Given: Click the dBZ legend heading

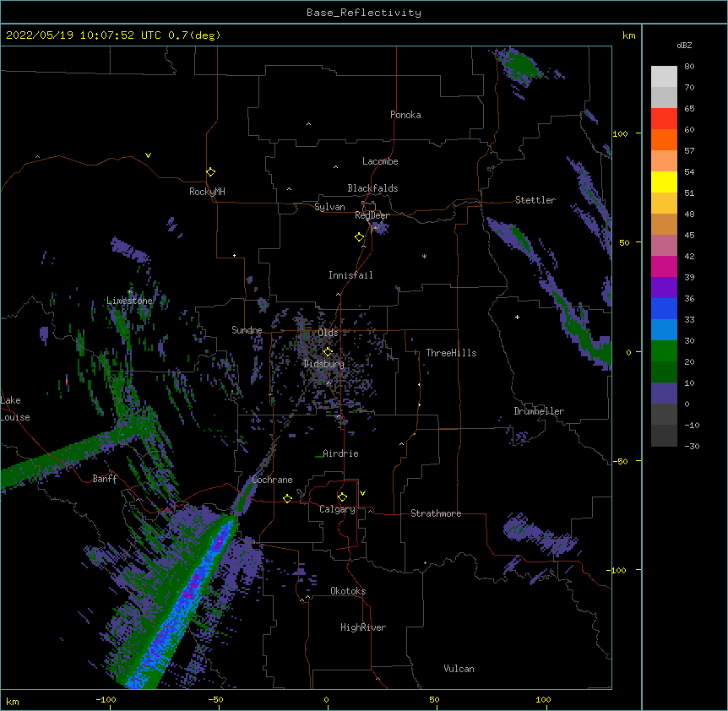Looking at the screenshot, I should click(684, 45).
